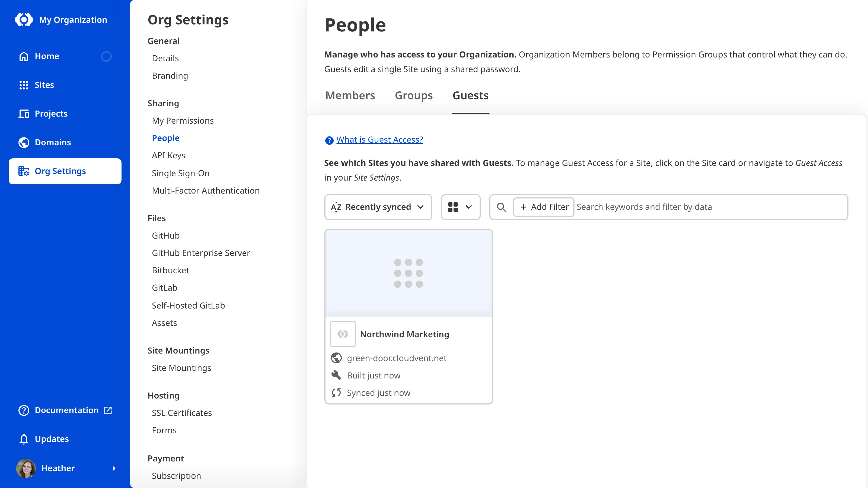868x488 pixels.
Task: Click the wrench icon beside Built just now
Action: pyautogui.click(x=336, y=375)
